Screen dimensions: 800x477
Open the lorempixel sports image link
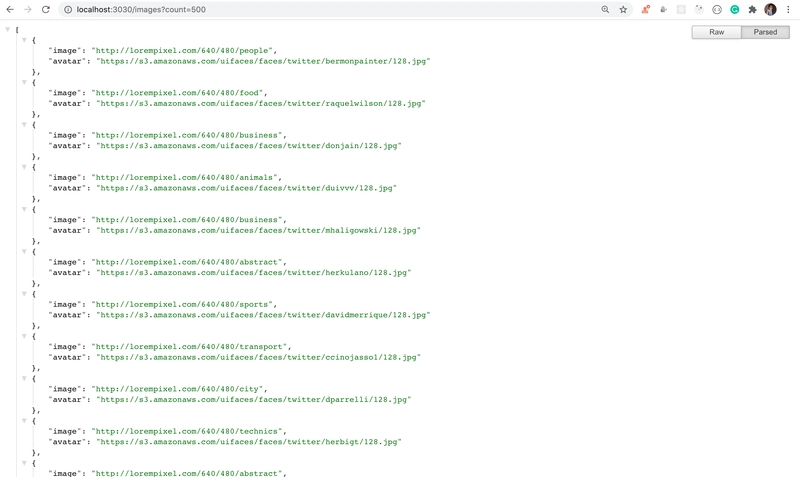182,305
